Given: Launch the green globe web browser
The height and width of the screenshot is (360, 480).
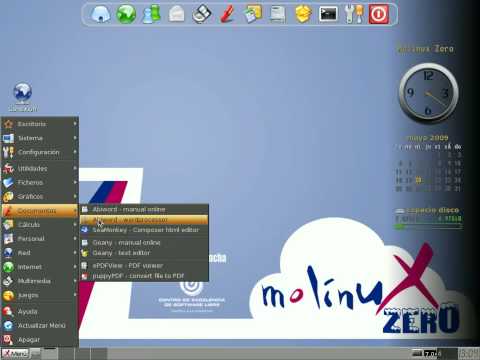Looking at the screenshot, I should pos(126,14).
